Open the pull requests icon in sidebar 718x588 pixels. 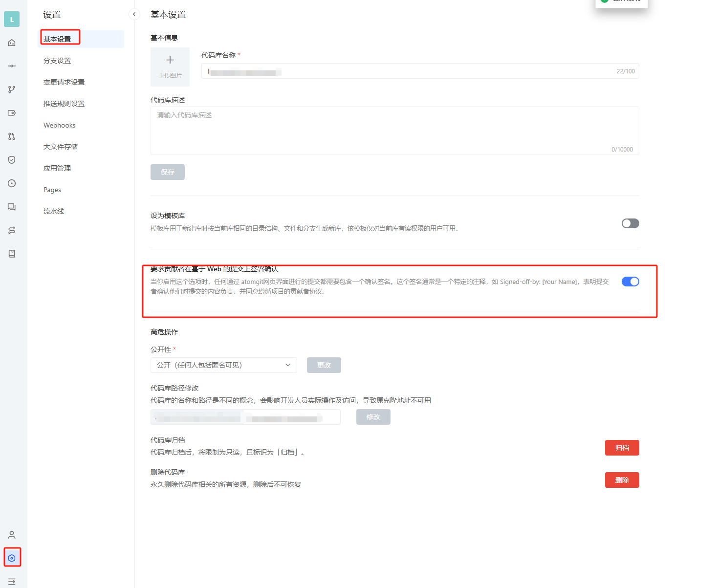[12, 136]
